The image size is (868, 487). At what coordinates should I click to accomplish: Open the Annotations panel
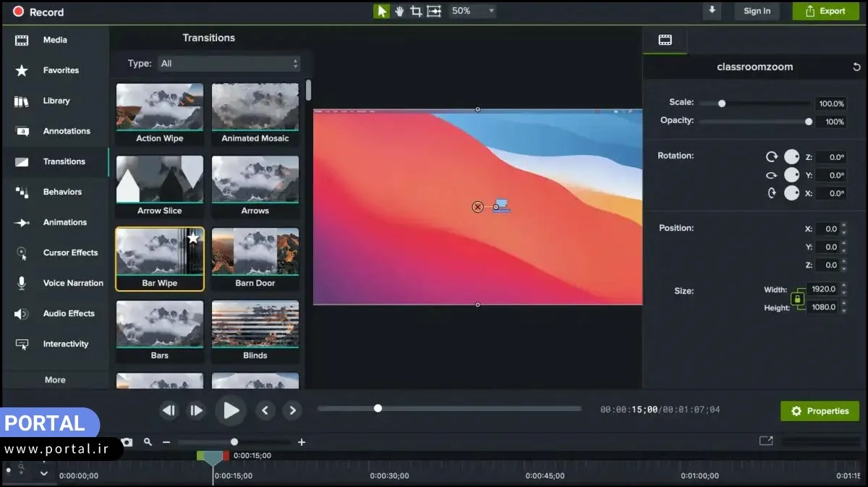pos(67,131)
